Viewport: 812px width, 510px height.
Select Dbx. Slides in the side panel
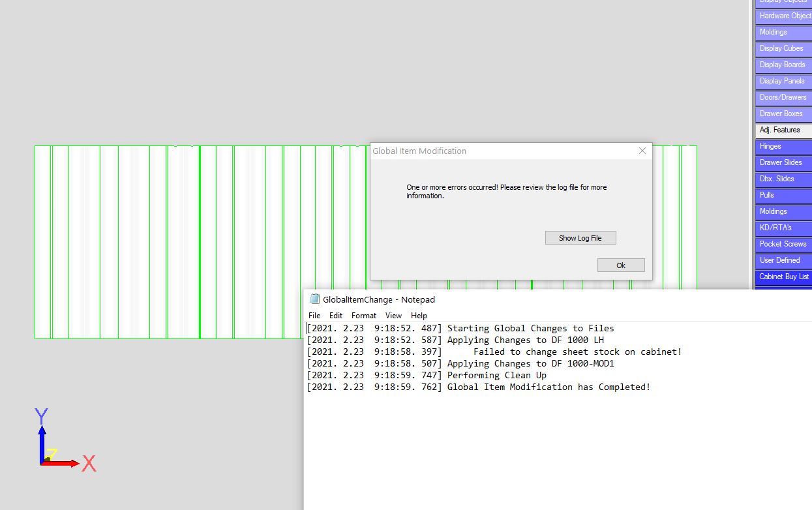(784, 179)
